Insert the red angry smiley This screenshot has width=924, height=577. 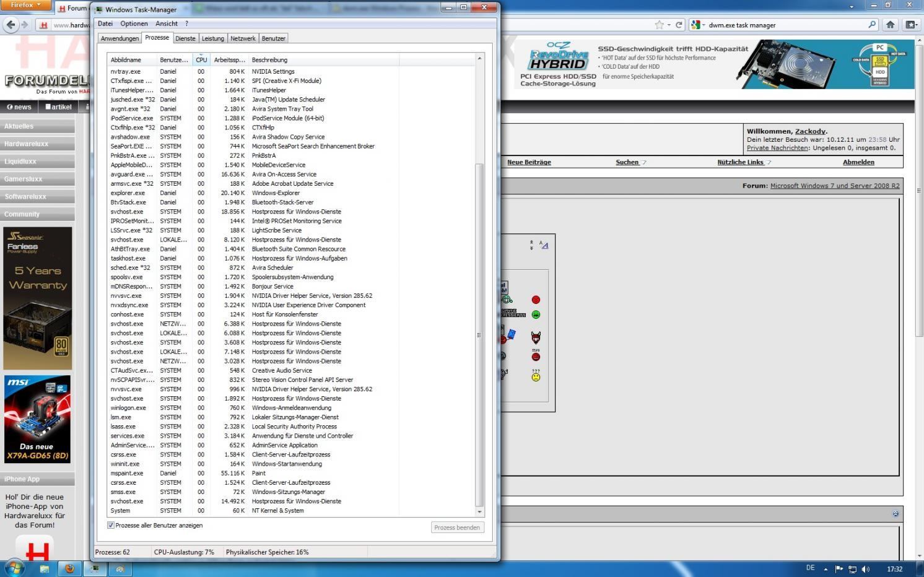tap(536, 300)
